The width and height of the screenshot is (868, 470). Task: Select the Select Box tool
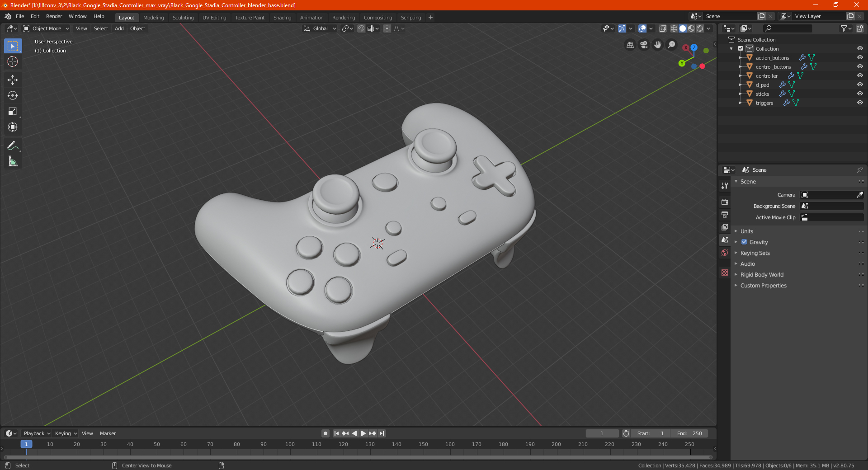pos(13,46)
